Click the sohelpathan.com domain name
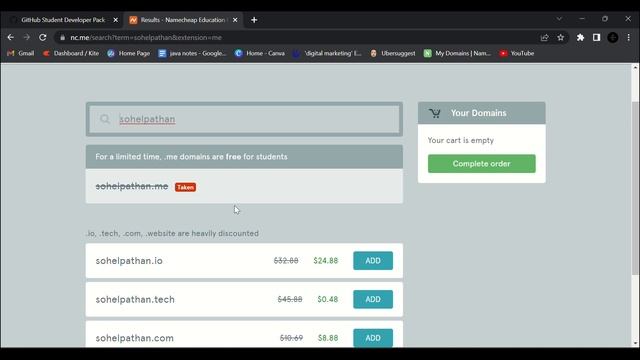The width and height of the screenshot is (640, 360). point(135,338)
